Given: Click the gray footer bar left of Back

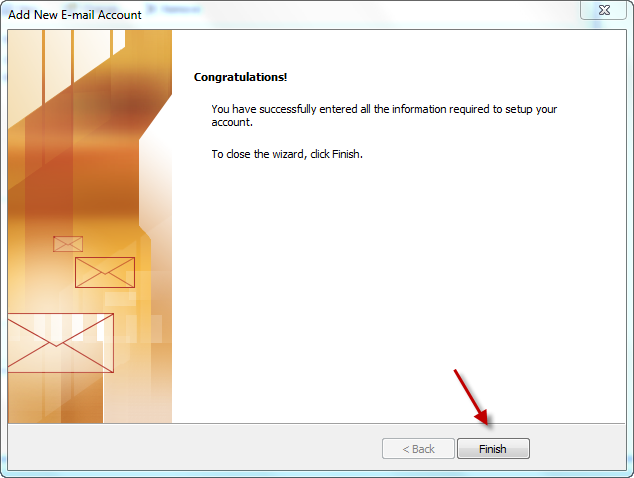Looking at the screenshot, I should pyautogui.click(x=194, y=448).
